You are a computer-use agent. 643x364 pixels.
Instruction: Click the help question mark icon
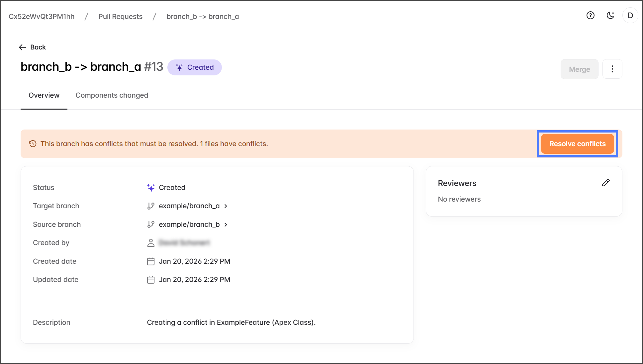(590, 16)
